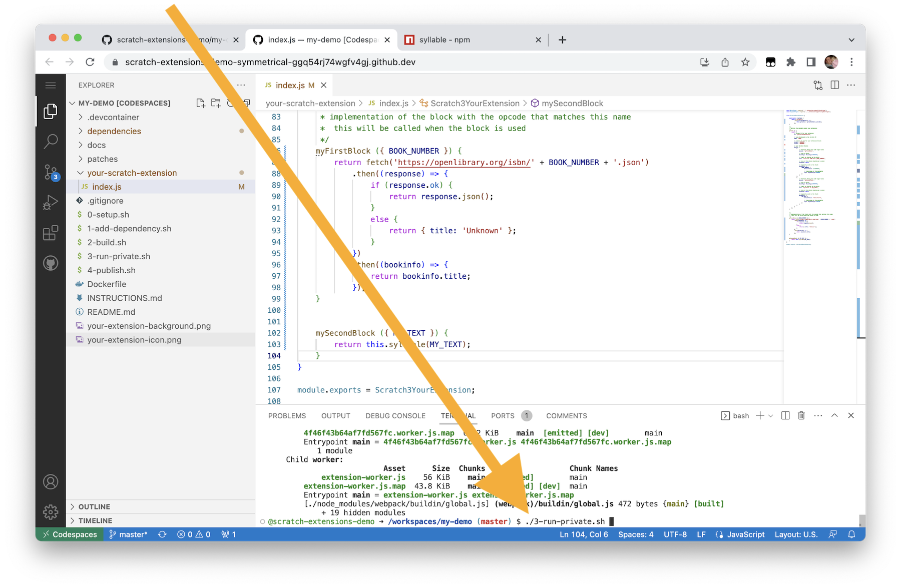Kill the active terminal with trash icon
Viewport: 901px width, 588px height.
[x=801, y=415]
